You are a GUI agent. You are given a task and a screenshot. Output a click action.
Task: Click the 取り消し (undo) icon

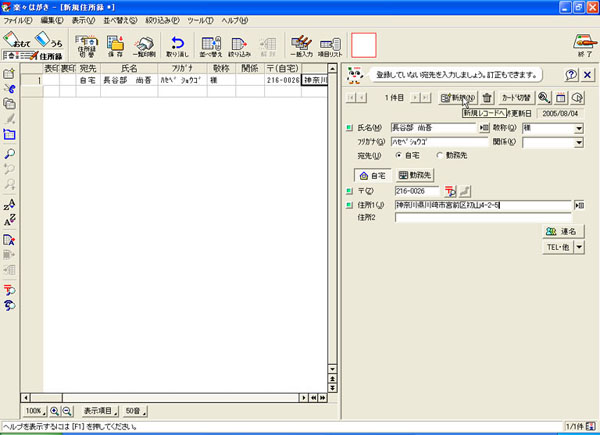[x=177, y=45]
